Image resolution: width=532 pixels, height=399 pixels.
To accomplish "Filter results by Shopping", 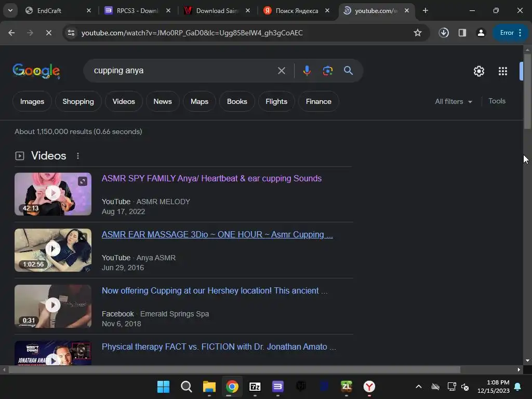I will point(78,101).
